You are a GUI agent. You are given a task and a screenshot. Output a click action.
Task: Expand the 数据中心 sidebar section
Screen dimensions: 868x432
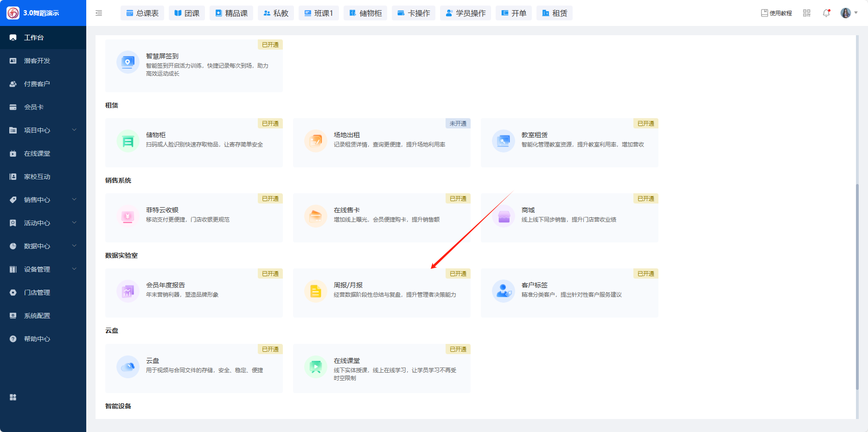pos(43,246)
